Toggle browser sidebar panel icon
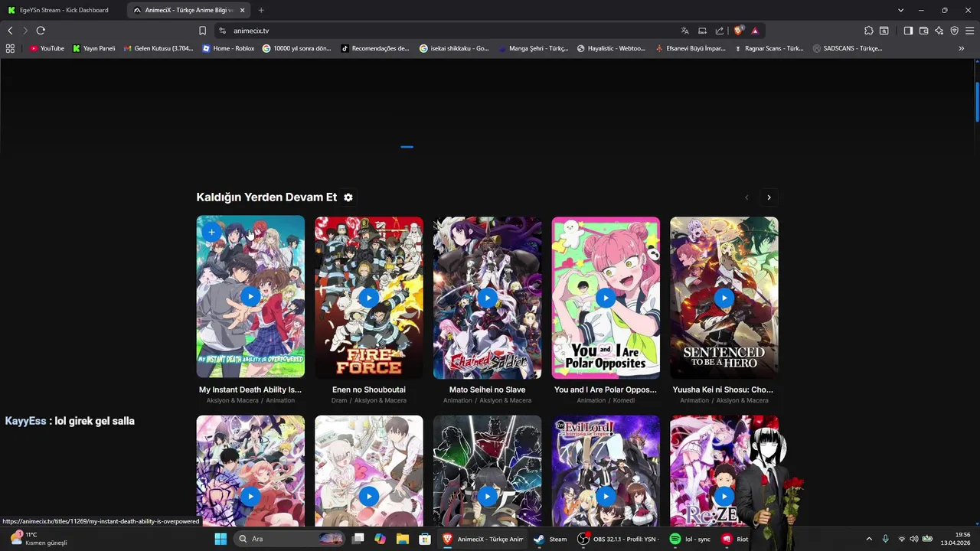Image resolution: width=980 pixels, height=551 pixels. pos(908,31)
